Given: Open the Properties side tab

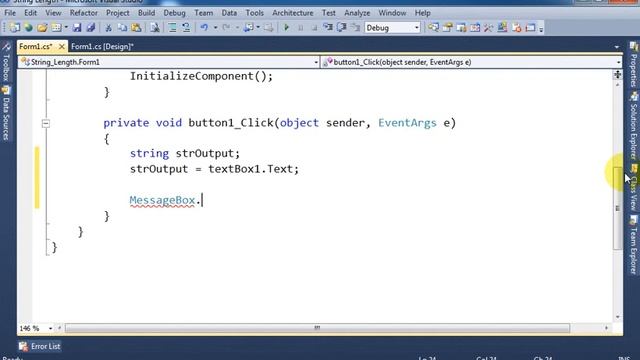Looking at the screenshot, I should [633, 64].
